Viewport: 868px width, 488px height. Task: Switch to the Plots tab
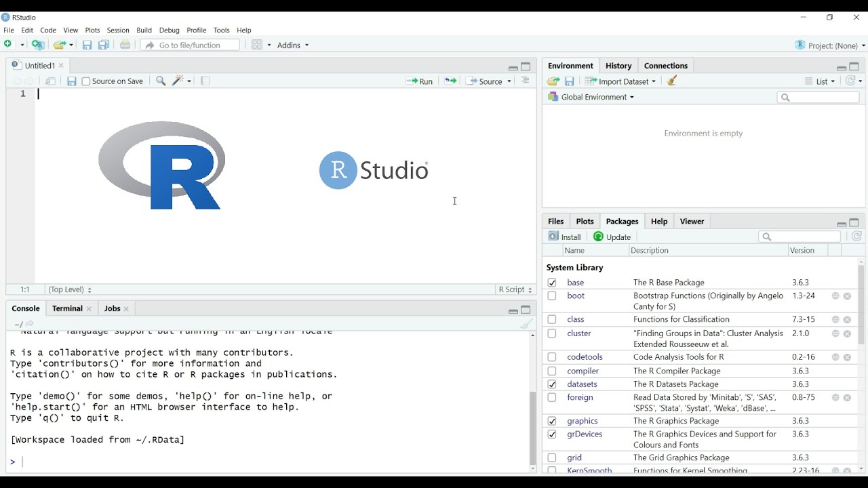[585, 222]
